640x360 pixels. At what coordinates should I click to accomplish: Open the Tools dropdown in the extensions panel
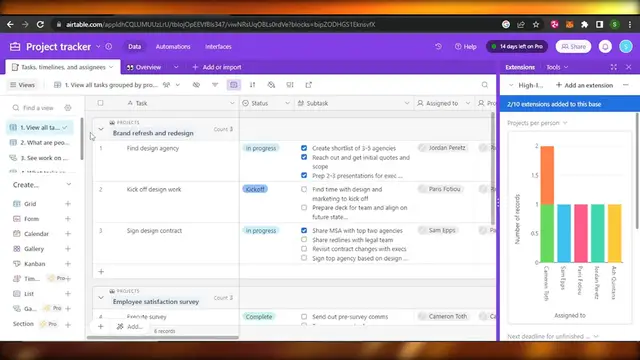tap(557, 67)
